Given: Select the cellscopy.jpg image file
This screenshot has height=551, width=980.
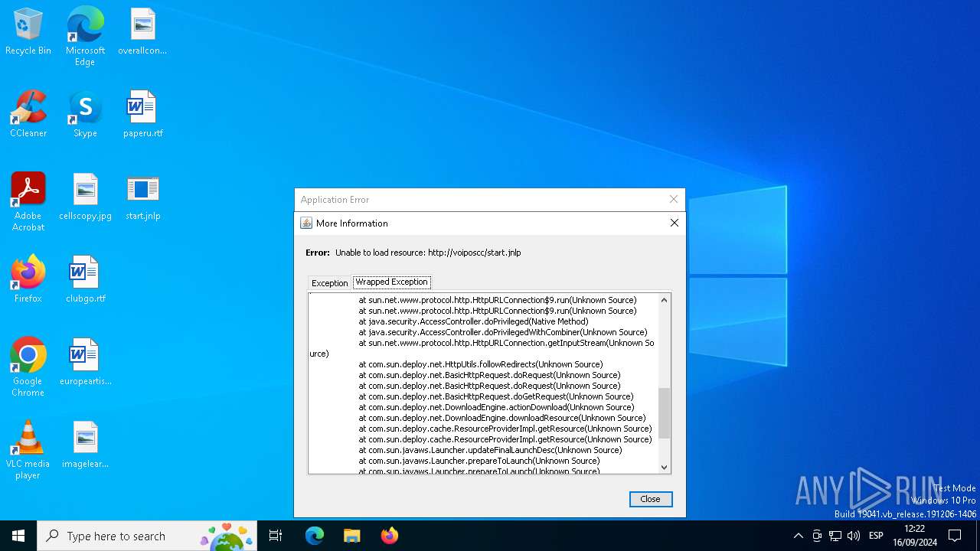Looking at the screenshot, I should (x=85, y=197).
